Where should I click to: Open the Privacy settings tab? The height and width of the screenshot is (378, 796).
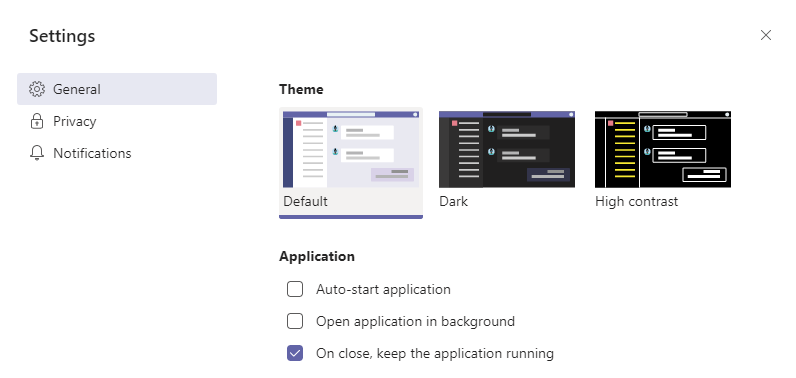[117, 121]
